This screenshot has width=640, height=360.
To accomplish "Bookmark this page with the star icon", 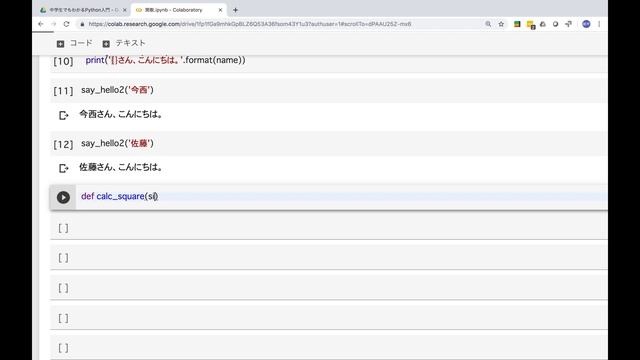I will 501,24.
